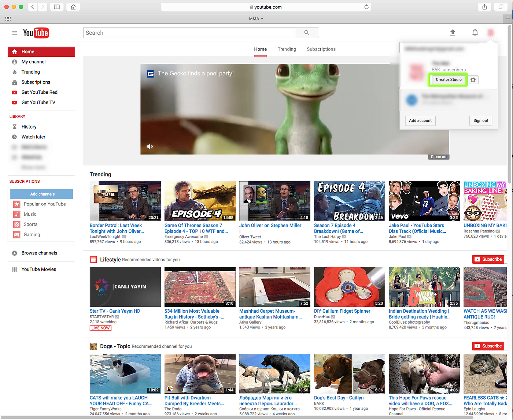Viewport: 513px width, 420px height.
Task: Click Add account button
Action: (420, 120)
